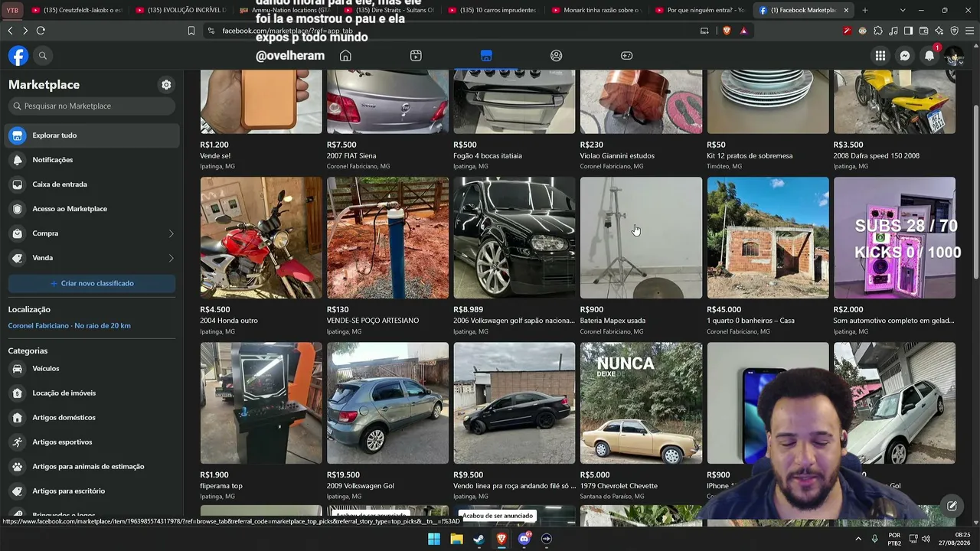
Task: Open Artigos para escritório category
Action: point(92,491)
